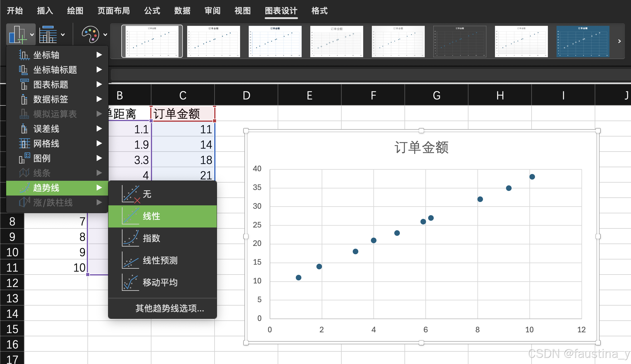Image resolution: width=631 pixels, height=364 pixels.
Task: Switch to the 插入 Insert tab
Action: click(45, 11)
